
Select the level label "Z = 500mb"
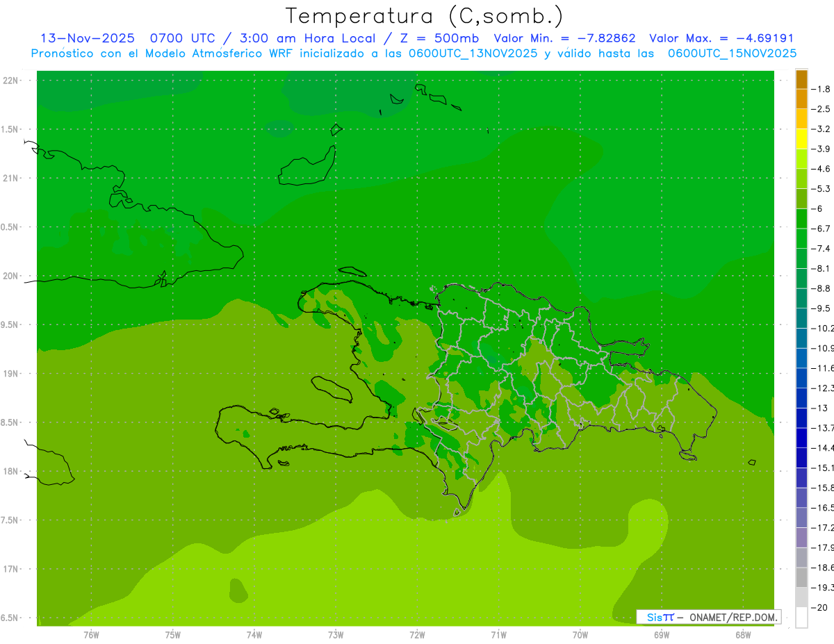(x=441, y=38)
